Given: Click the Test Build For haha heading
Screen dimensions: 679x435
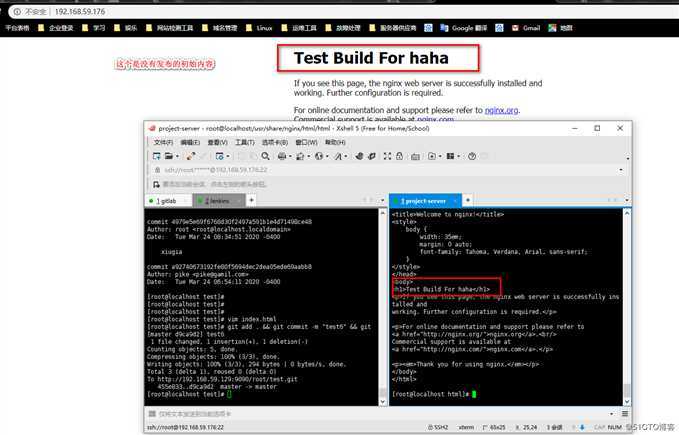Looking at the screenshot, I should click(x=371, y=58).
